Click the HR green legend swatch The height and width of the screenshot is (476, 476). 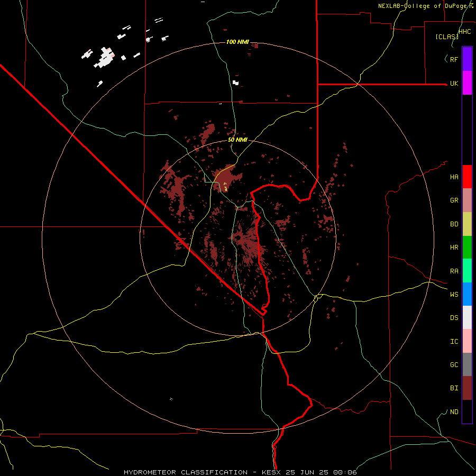point(467,247)
